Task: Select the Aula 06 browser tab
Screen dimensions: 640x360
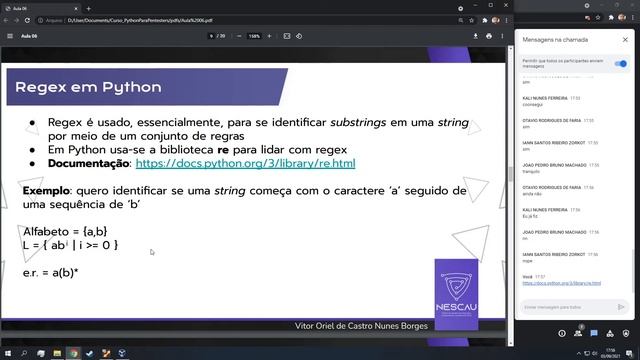Action: coord(41,8)
